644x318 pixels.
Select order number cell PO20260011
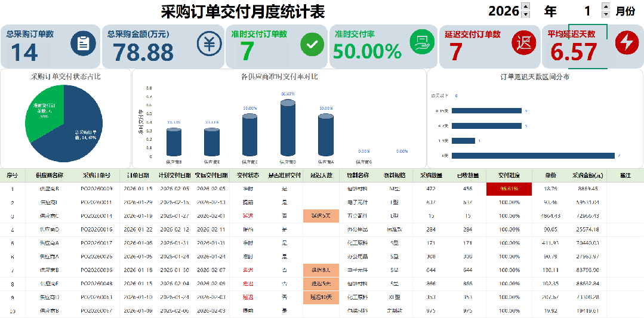coord(97,203)
